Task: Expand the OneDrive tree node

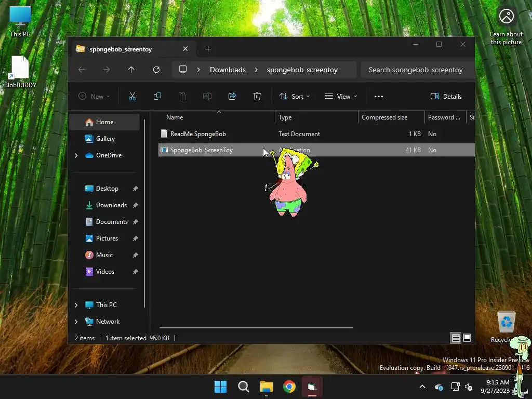Action: [76, 155]
